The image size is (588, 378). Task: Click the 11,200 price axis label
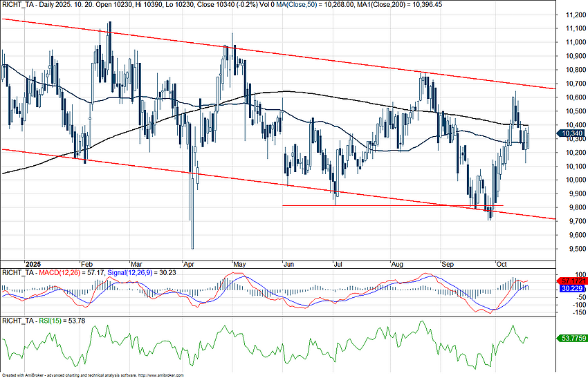point(571,15)
